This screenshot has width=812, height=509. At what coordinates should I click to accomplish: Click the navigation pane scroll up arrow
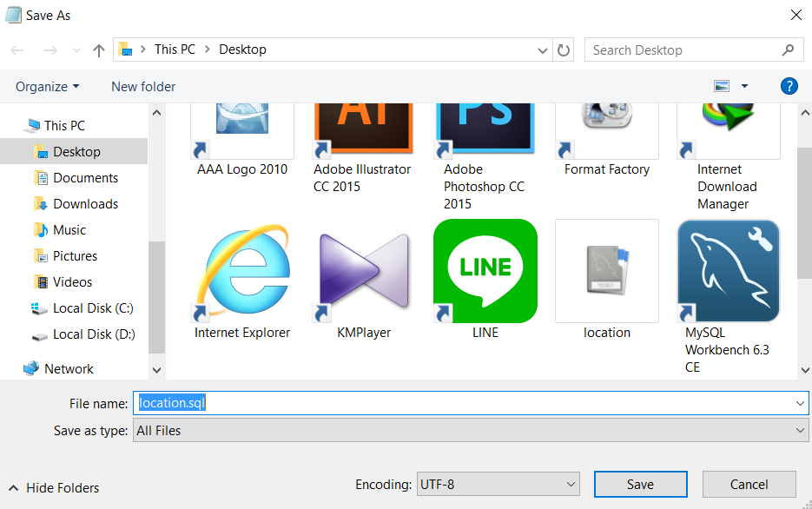(x=156, y=112)
